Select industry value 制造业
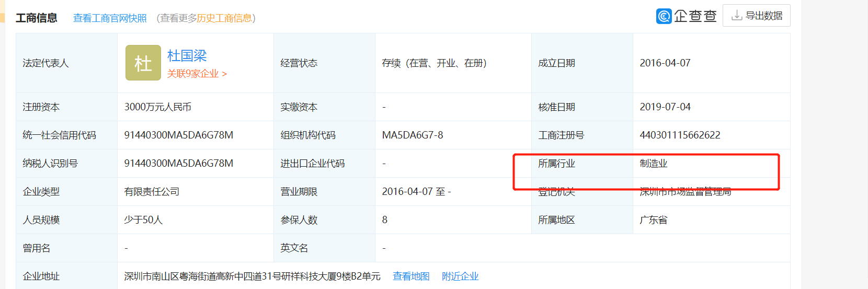Viewport: 868px width, 289px height. pos(654,163)
